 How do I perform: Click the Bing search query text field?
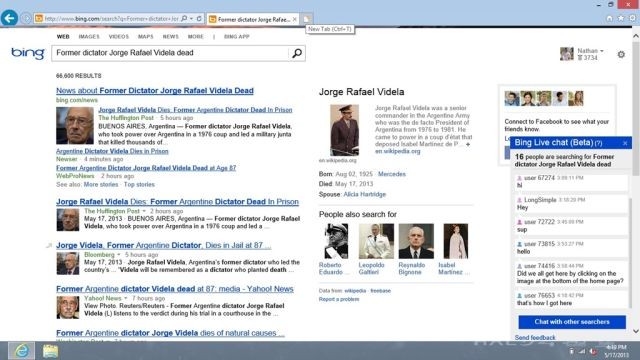click(x=171, y=53)
